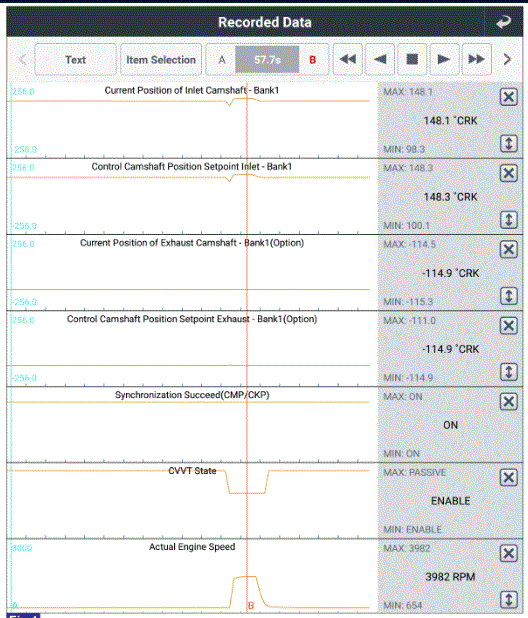
Task: Stop the recorded data playback
Action: (x=412, y=60)
